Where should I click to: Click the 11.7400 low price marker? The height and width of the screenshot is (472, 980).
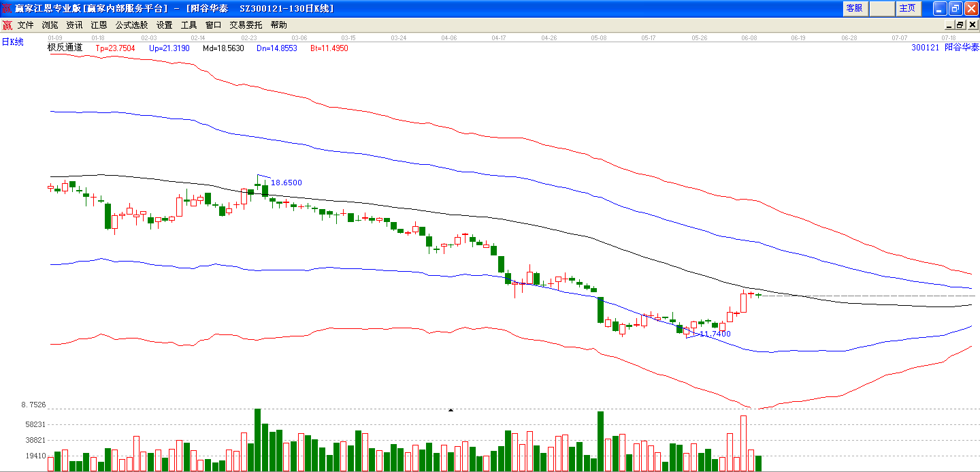(x=715, y=334)
